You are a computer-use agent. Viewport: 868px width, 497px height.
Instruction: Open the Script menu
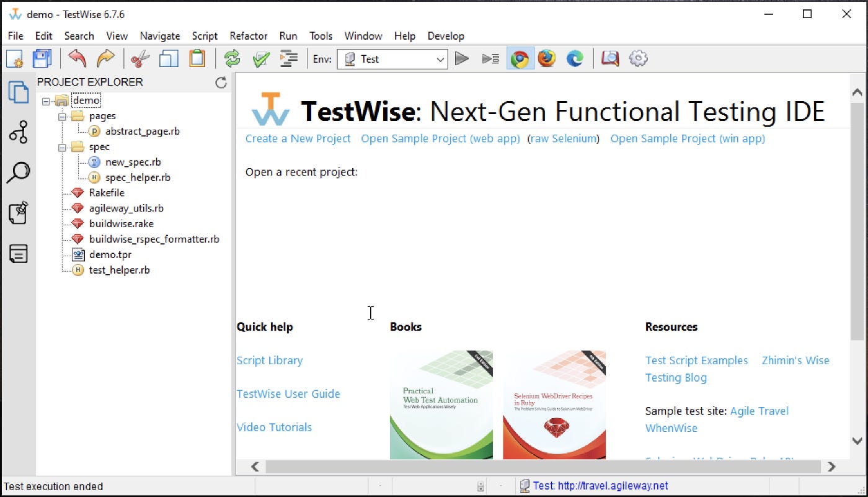click(205, 36)
